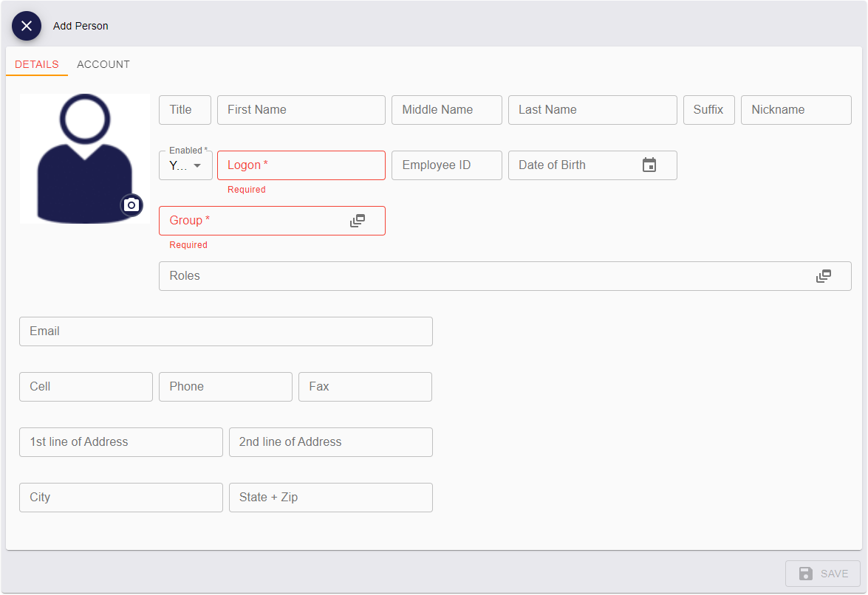Open the Group selection picker icon
Image resolution: width=868 pixels, height=595 pixels.
pyautogui.click(x=358, y=221)
